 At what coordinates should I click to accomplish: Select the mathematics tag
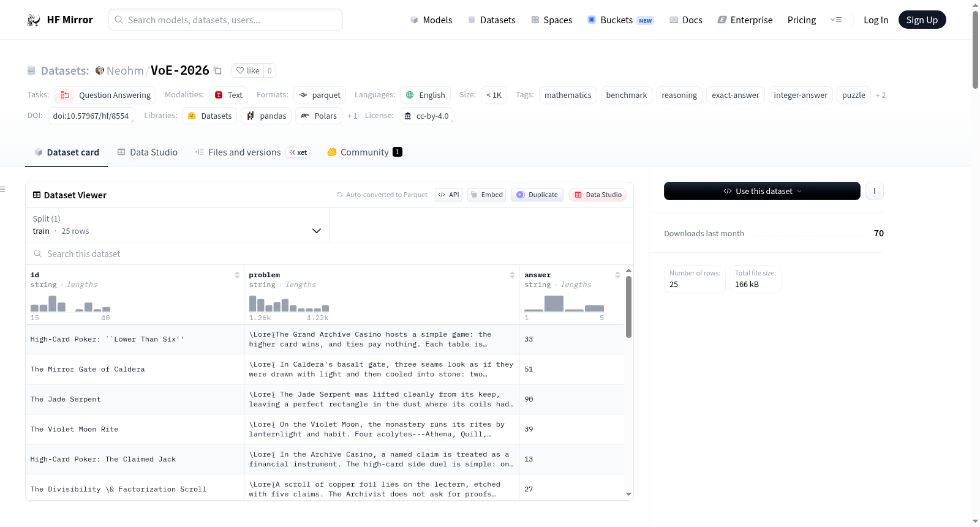pyautogui.click(x=568, y=95)
